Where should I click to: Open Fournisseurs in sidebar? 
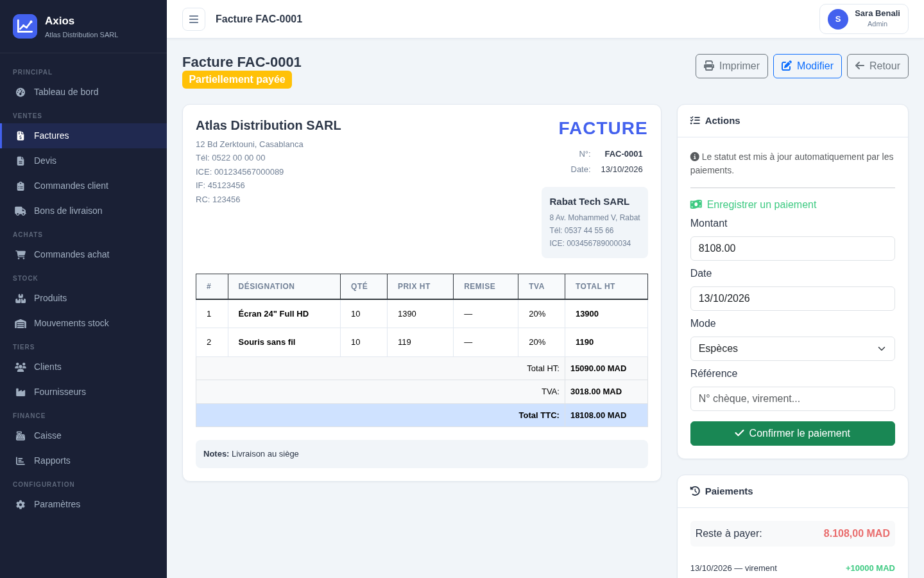[x=83, y=392]
